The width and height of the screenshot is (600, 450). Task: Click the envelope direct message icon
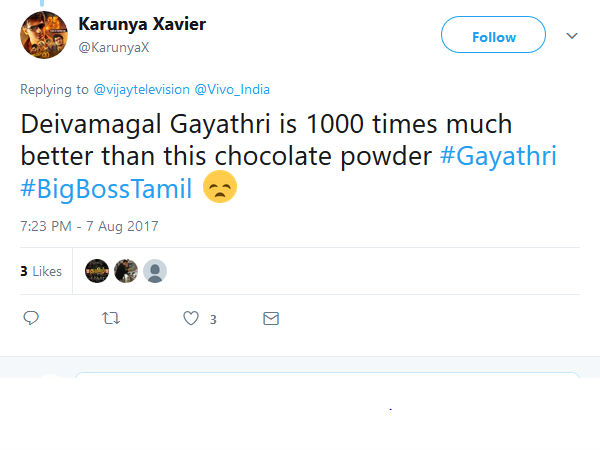click(270, 319)
